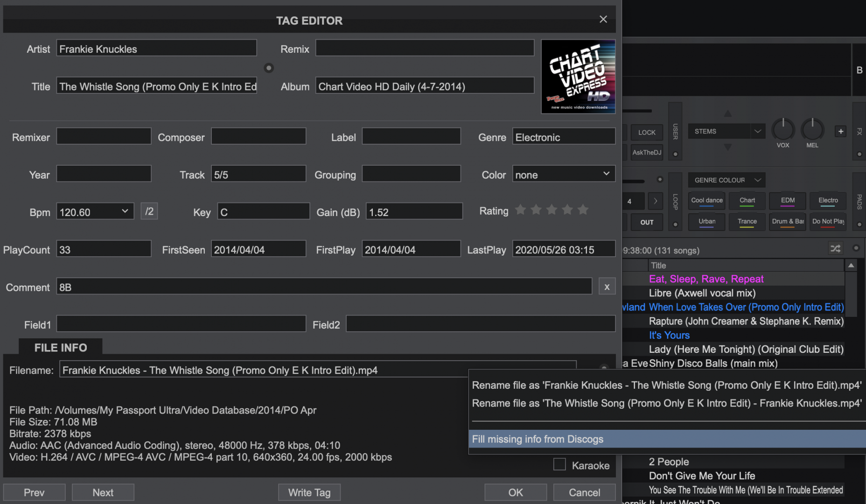Open the Color dropdown set to none

pos(563,175)
